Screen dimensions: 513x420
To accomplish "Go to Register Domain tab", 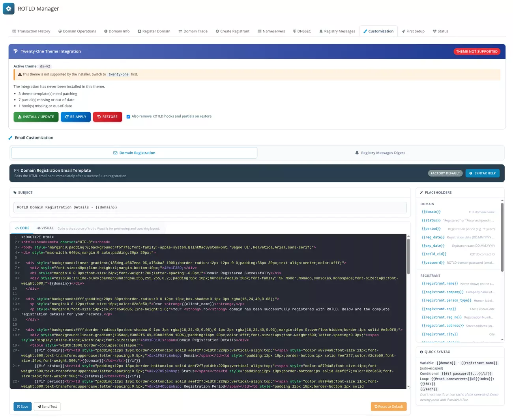I will (154, 31).
